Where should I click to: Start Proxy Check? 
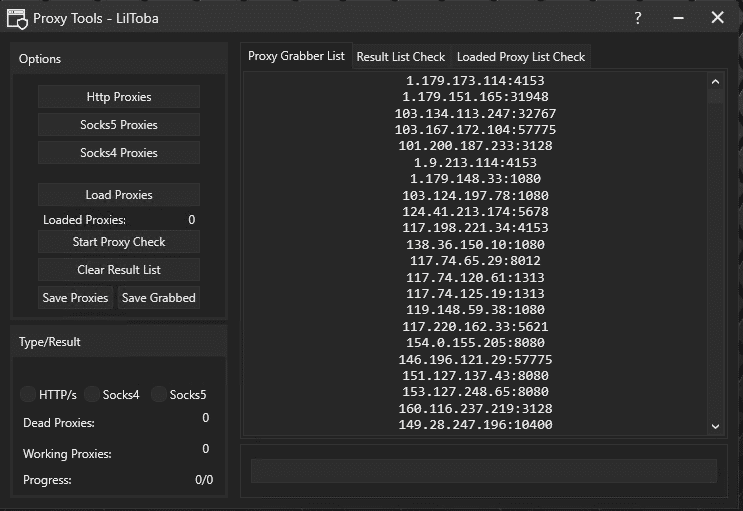pos(119,242)
